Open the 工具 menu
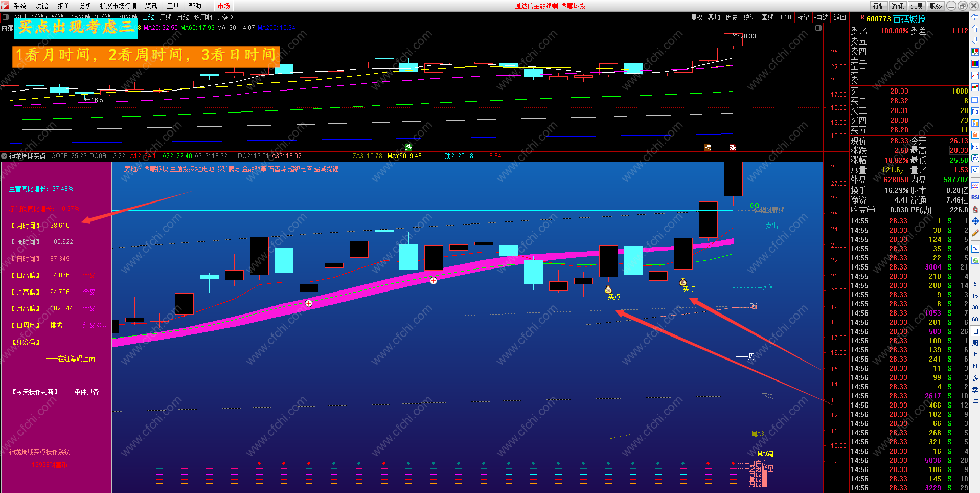 point(173,6)
